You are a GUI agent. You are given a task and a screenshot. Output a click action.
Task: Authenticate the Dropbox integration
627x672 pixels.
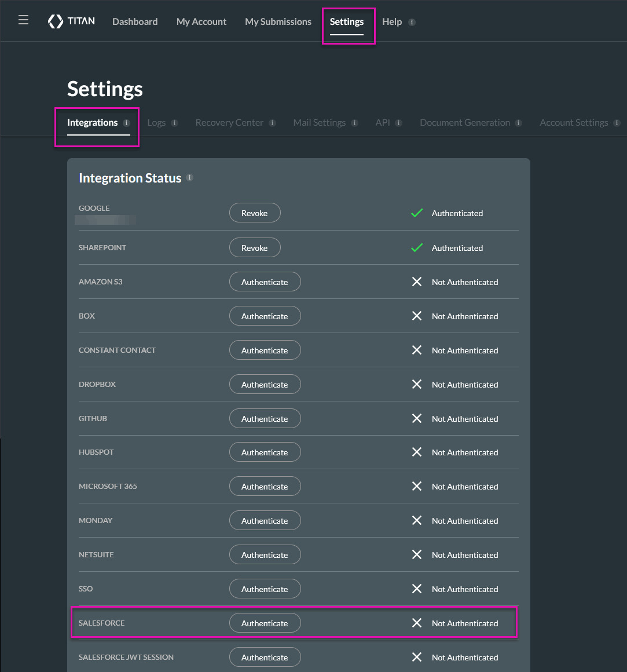pos(265,385)
